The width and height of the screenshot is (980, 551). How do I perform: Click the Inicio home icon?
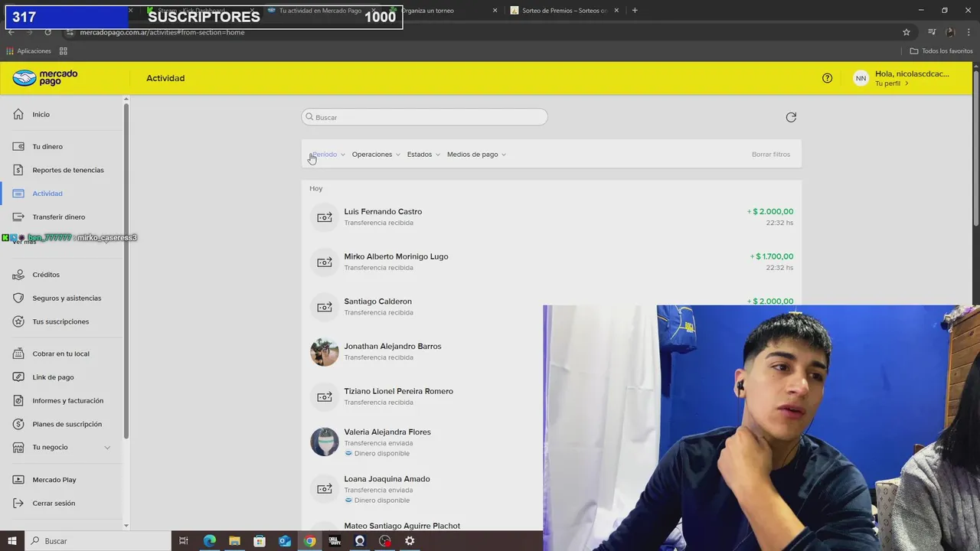(18, 114)
